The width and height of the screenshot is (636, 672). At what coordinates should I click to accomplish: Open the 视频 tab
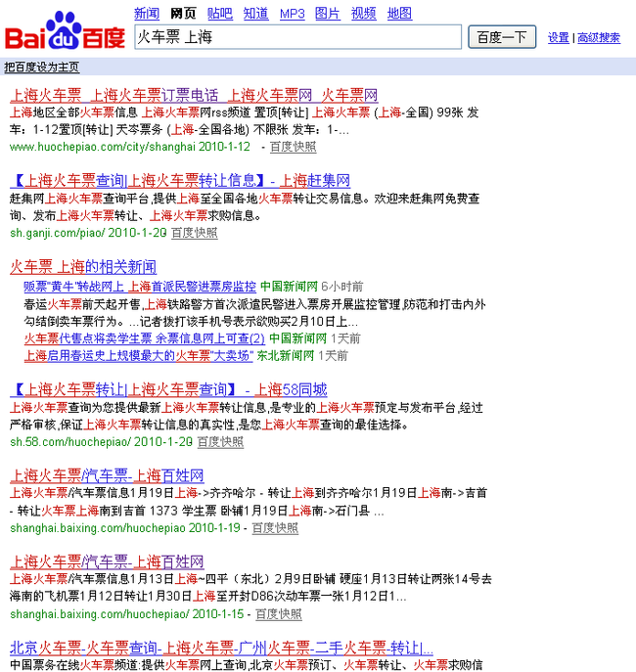[363, 14]
